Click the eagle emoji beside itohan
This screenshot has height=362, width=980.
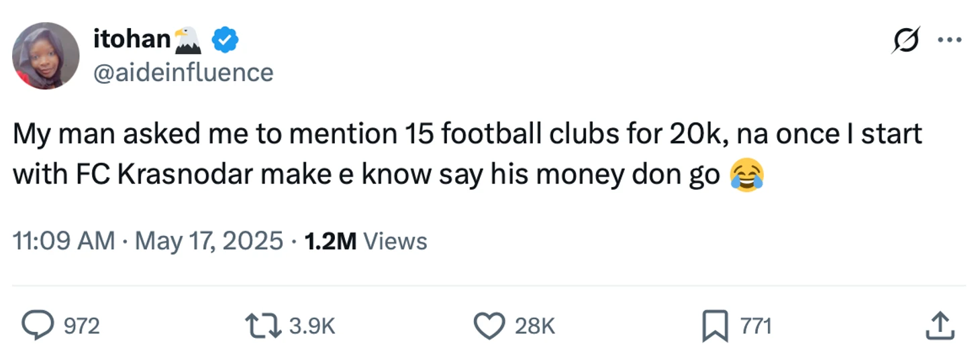click(x=188, y=40)
